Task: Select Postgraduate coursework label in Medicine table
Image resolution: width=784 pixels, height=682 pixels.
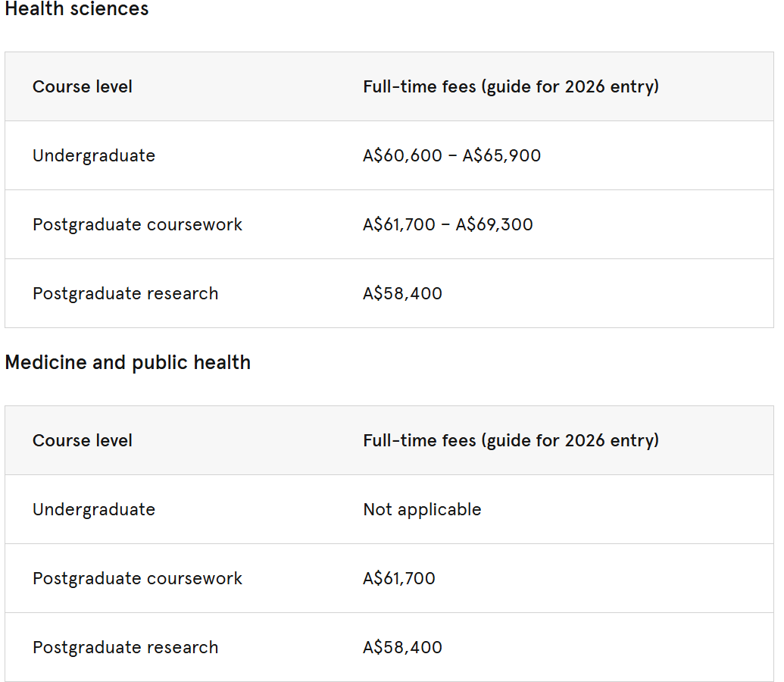Action: click(x=137, y=578)
